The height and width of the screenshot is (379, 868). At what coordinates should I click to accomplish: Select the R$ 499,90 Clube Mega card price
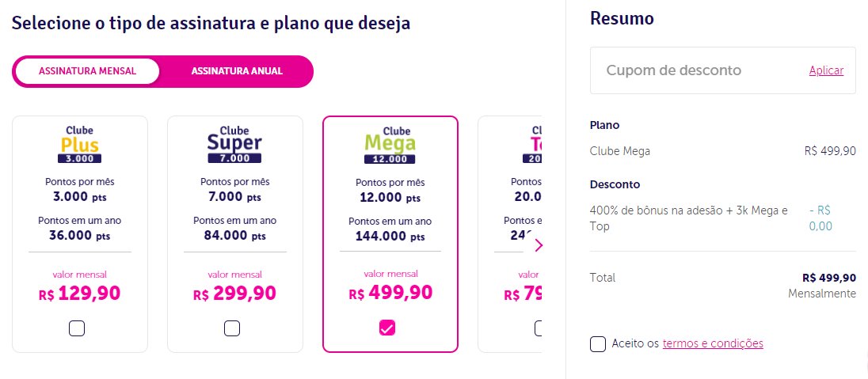(390, 294)
